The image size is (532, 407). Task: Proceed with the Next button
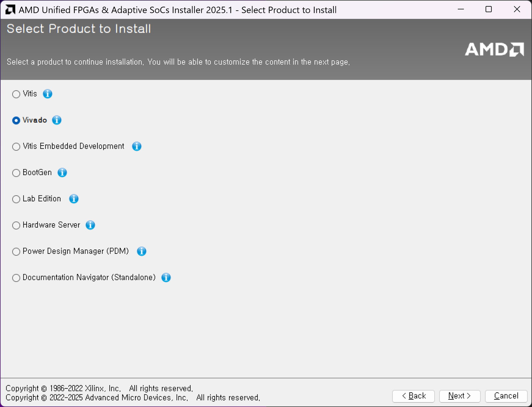click(x=460, y=396)
